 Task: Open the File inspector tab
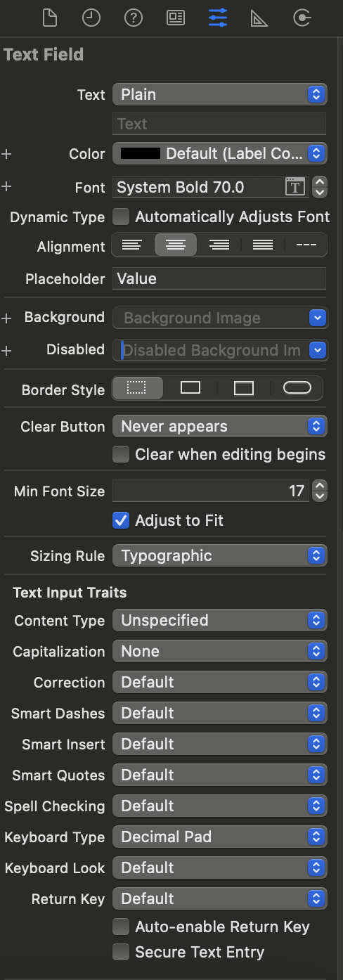tap(49, 18)
